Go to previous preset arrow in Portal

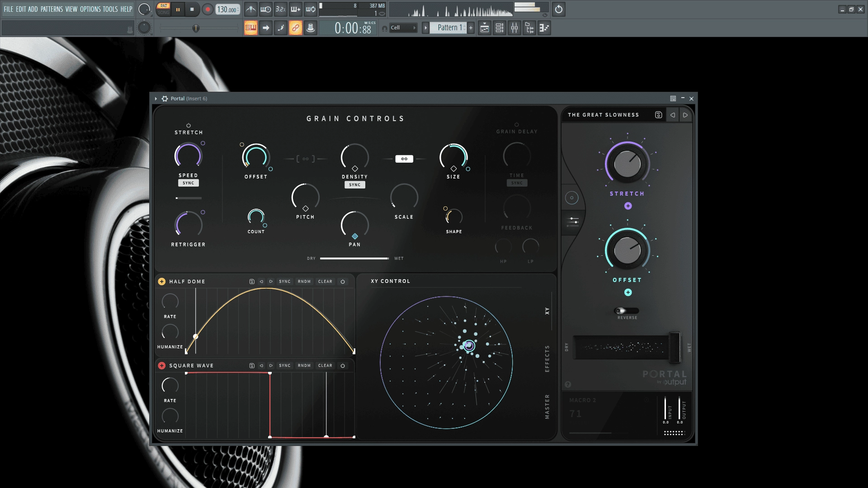click(673, 115)
